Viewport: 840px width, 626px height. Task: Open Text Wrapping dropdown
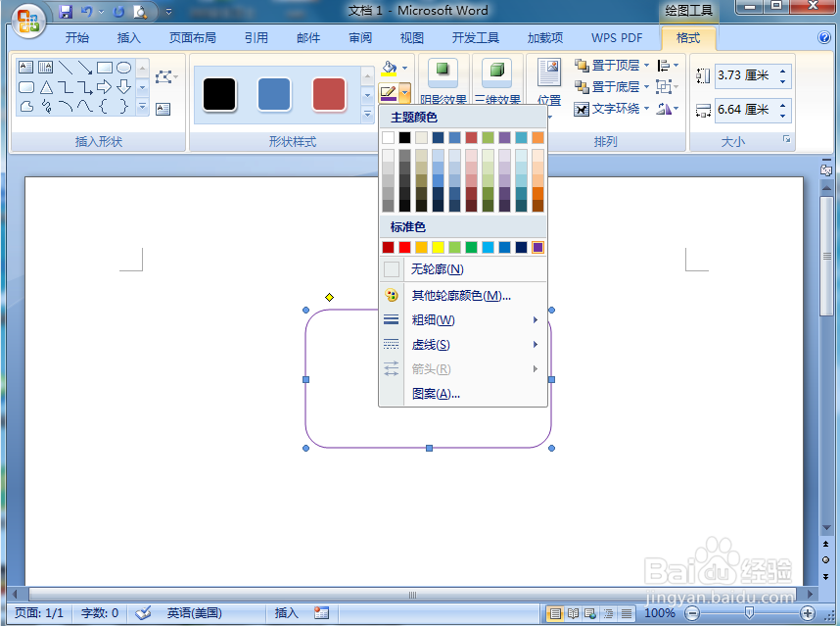[x=611, y=109]
